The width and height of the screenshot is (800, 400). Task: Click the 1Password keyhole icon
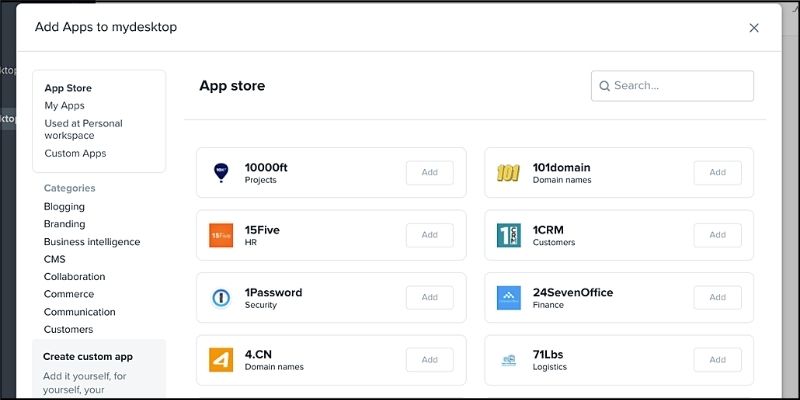click(221, 298)
